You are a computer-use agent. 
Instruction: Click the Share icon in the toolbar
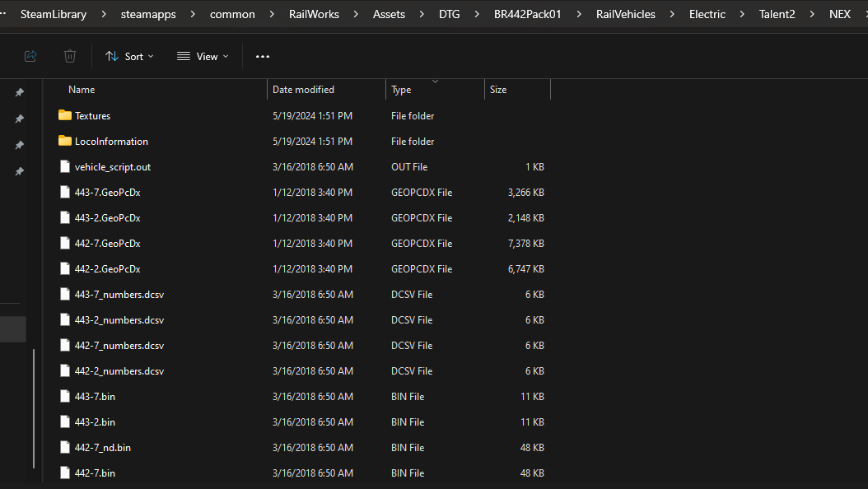click(x=30, y=56)
